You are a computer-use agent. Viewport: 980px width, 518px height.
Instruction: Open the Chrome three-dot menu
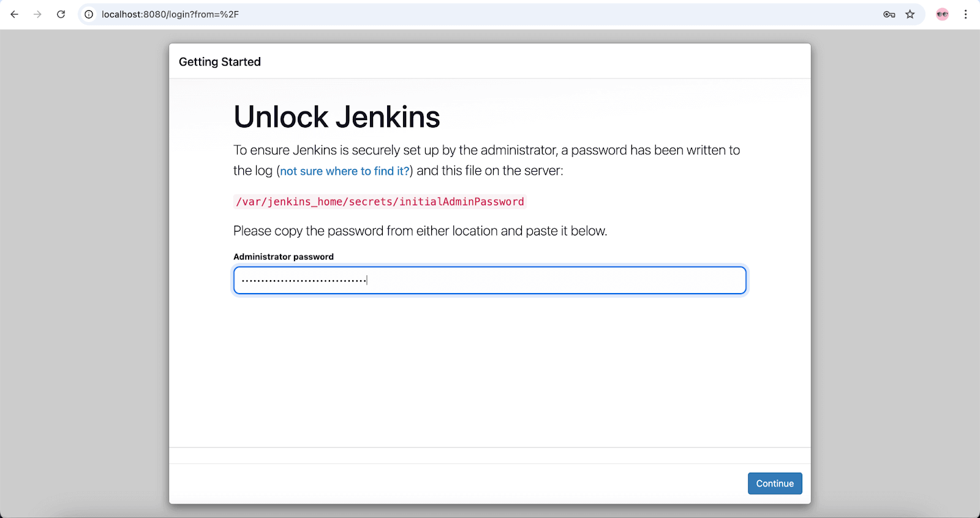[x=966, y=14]
